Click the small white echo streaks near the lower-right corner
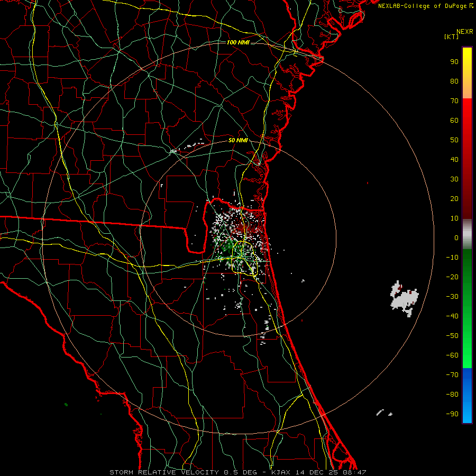 [x=384, y=413]
